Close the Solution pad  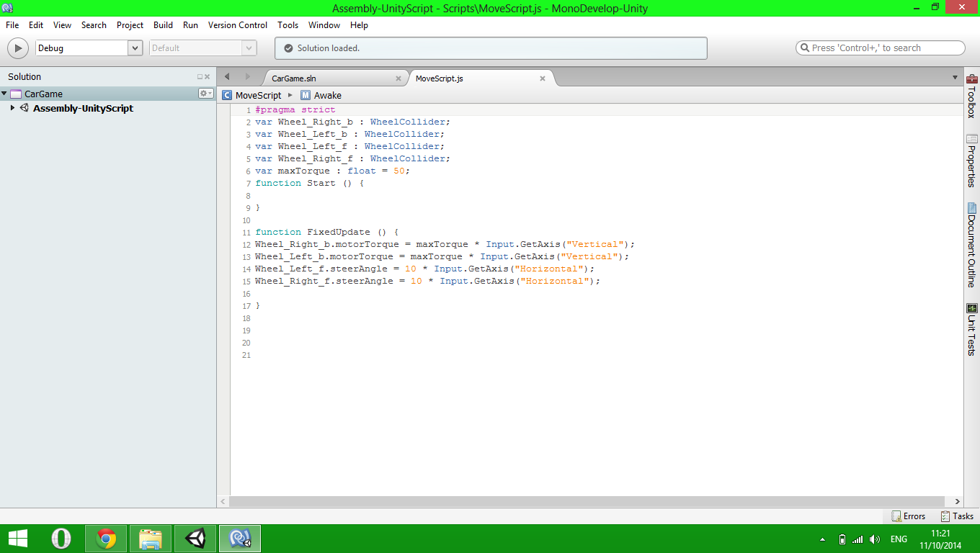pos(208,76)
